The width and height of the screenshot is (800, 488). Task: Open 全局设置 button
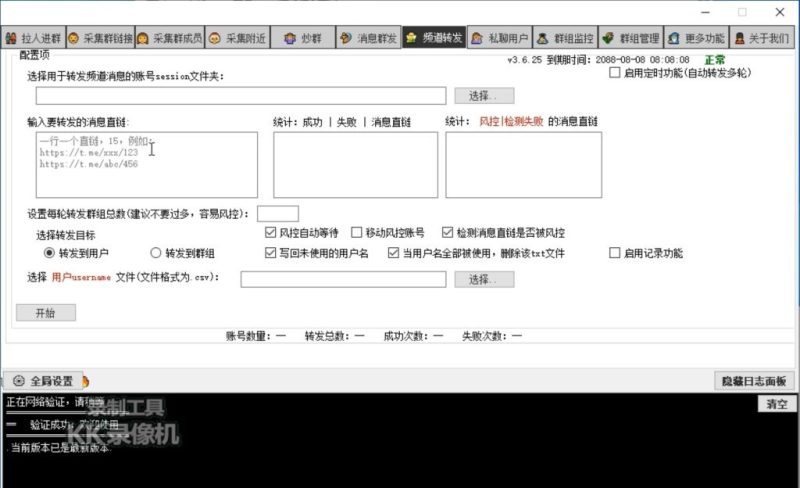[x=43, y=381]
